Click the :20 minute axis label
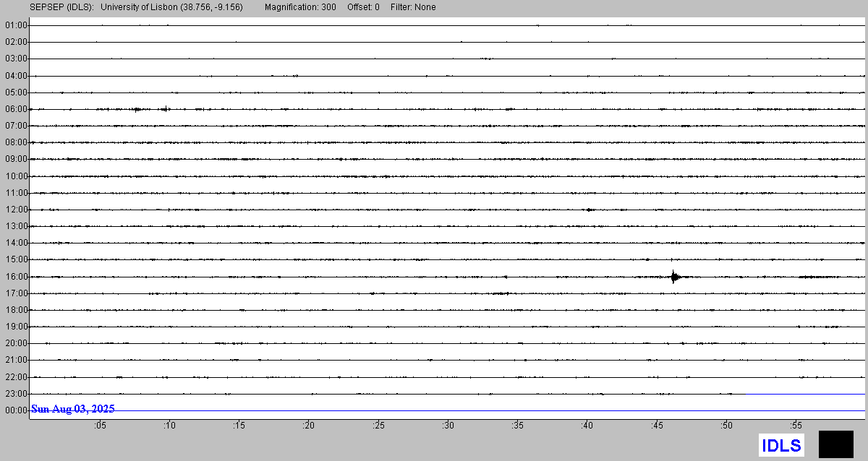The width and height of the screenshot is (868, 461). [309, 426]
